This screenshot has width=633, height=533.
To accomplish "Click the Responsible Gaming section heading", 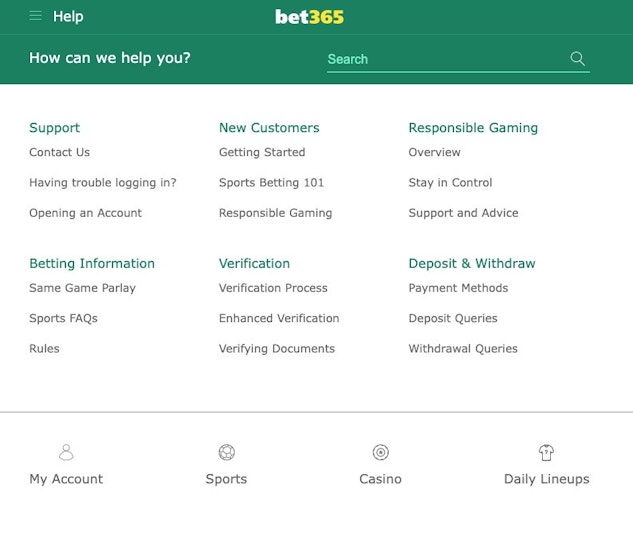I will click(473, 128).
